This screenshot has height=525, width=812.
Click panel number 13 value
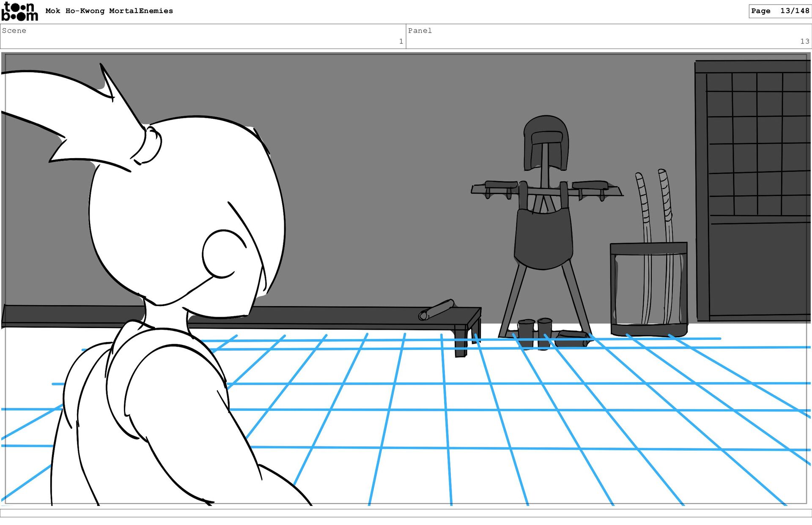(804, 41)
